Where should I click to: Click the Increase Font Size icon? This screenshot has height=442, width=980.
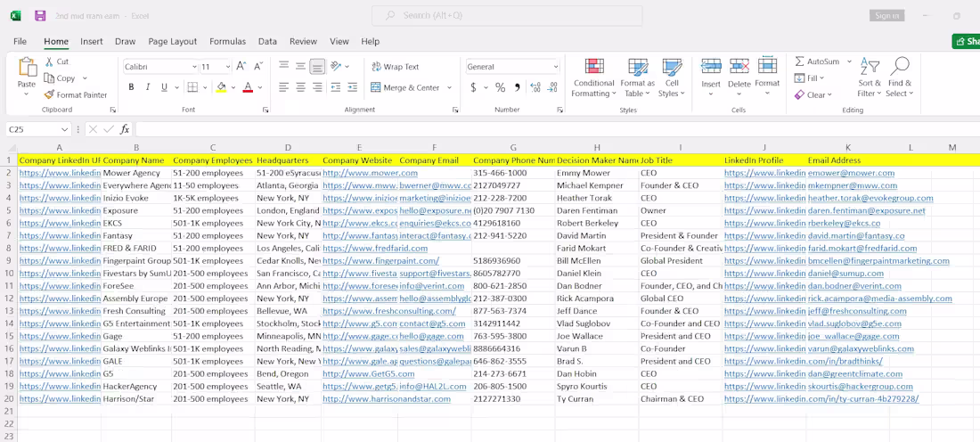click(x=241, y=66)
